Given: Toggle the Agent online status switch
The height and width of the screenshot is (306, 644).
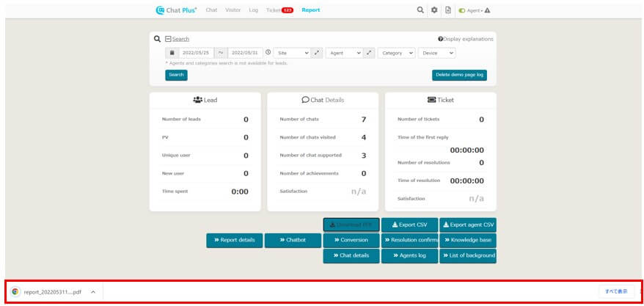Looking at the screenshot, I should click(x=462, y=11).
